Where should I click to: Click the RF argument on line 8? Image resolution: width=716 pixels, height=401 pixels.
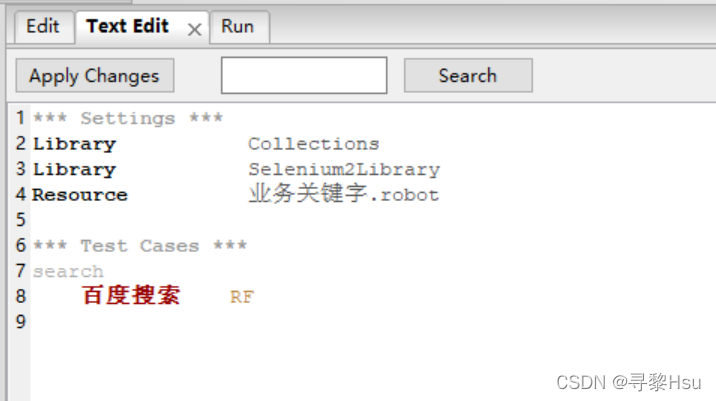point(242,297)
